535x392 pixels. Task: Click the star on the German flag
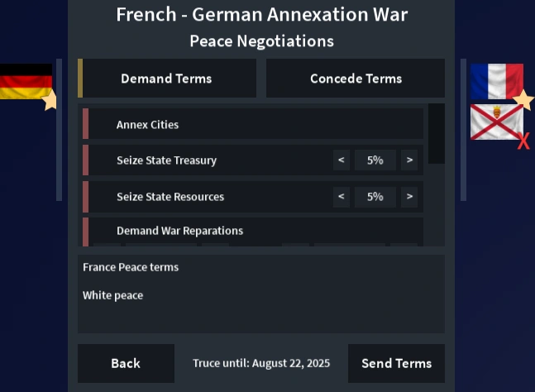pyautogui.click(x=50, y=101)
